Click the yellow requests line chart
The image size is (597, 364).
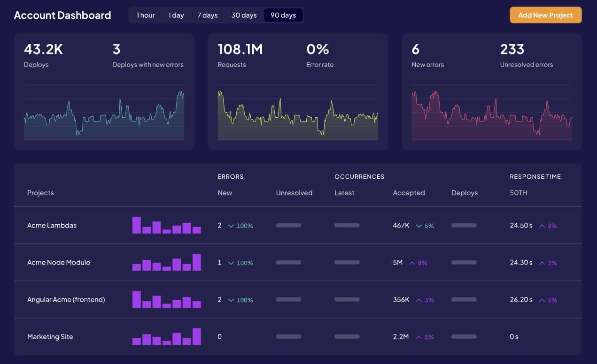click(298, 113)
